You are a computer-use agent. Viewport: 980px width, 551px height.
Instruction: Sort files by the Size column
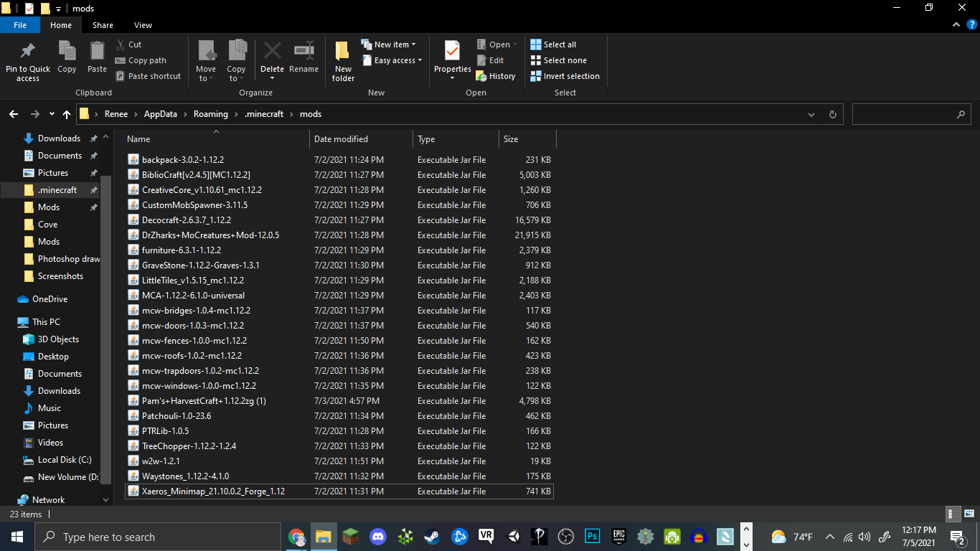click(x=527, y=139)
